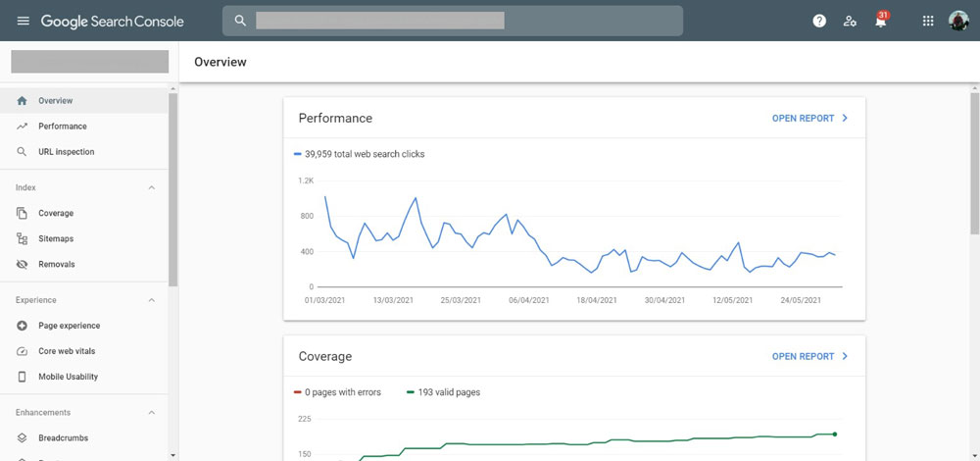Click the last Coverage chart data point
This screenshot has height=461, width=980.
point(834,435)
